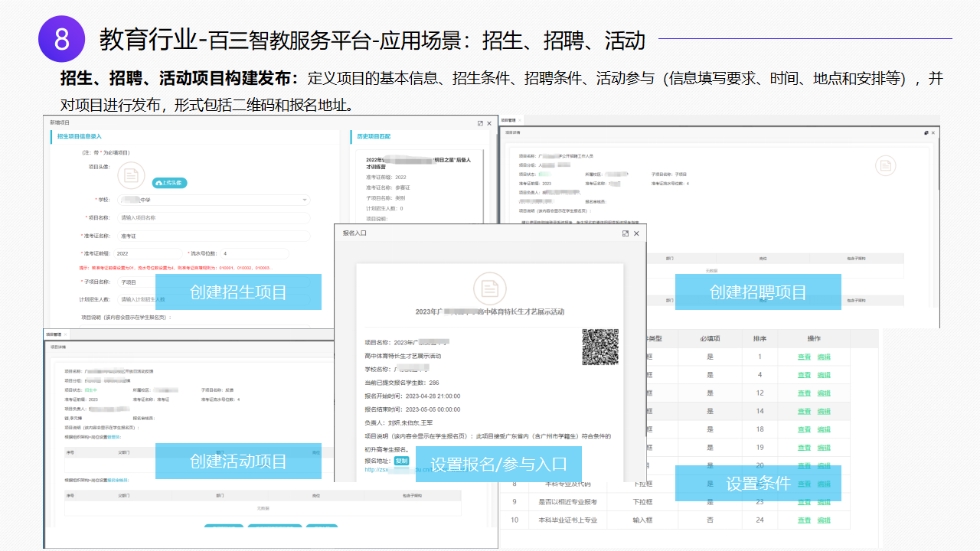Maximize the 新增项目 dialog

click(x=480, y=122)
